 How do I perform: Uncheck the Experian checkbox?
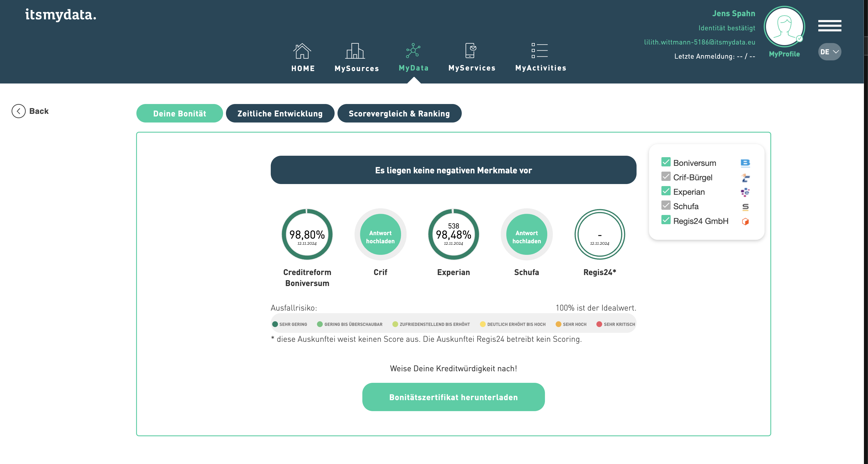(x=666, y=191)
